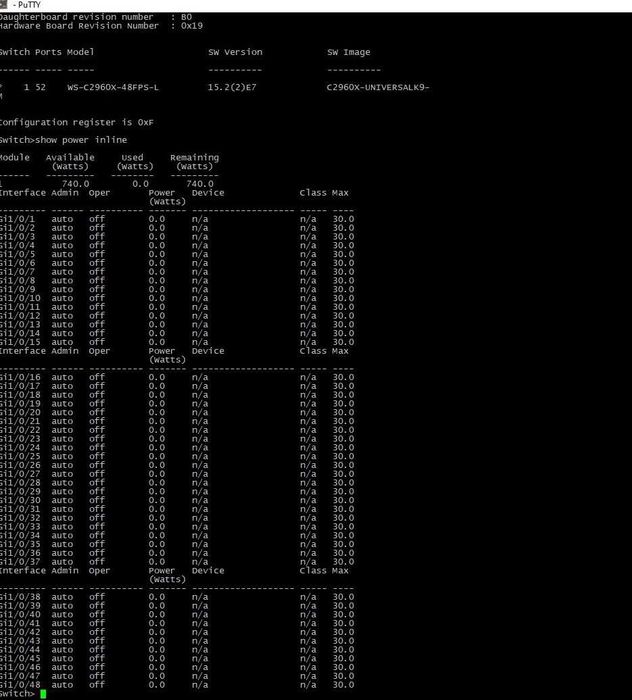Click interface Gi1/0/42 row label
The width and height of the screenshot is (632, 700).
tap(20, 632)
